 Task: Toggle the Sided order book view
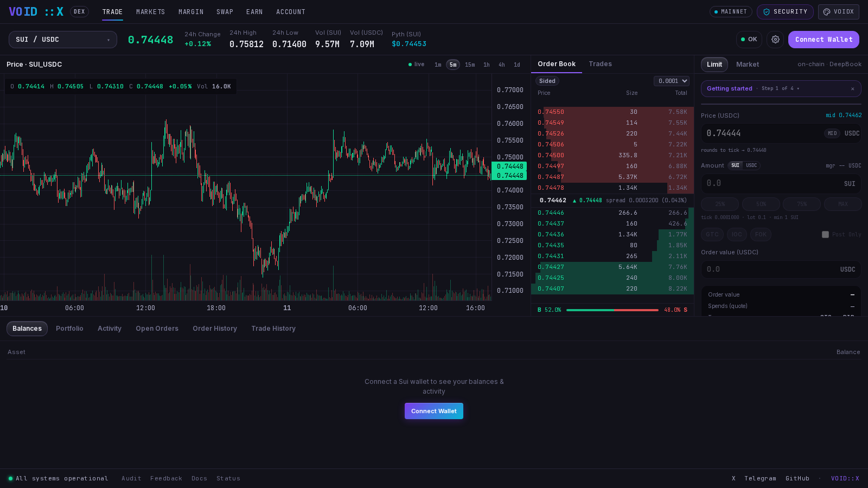(547, 81)
